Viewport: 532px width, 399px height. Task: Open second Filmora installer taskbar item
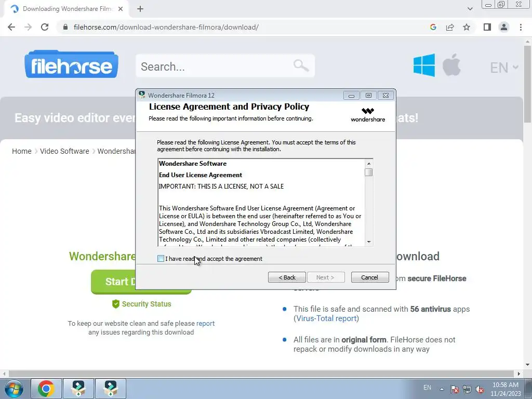tap(111, 389)
